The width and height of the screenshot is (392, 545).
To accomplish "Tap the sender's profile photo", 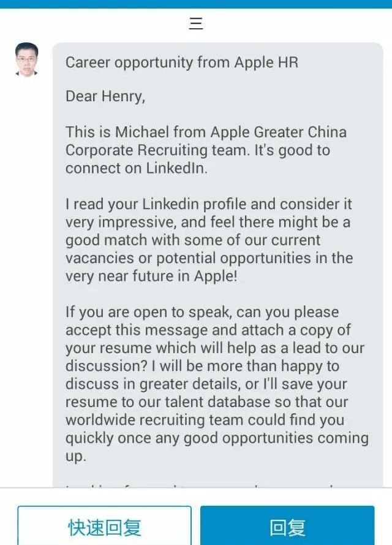I will 26,59.
